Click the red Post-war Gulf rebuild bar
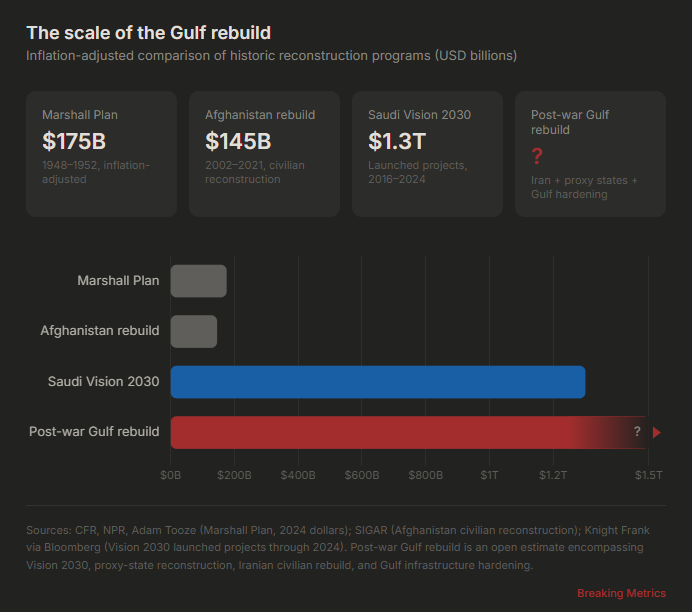This screenshot has height=612, width=692. (x=400, y=432)
